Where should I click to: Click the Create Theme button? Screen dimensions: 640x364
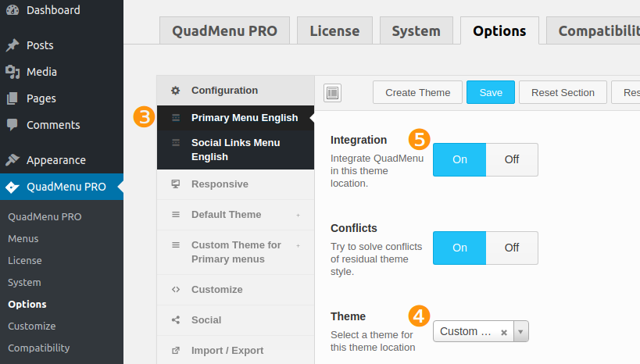click(x=417, y=93)
